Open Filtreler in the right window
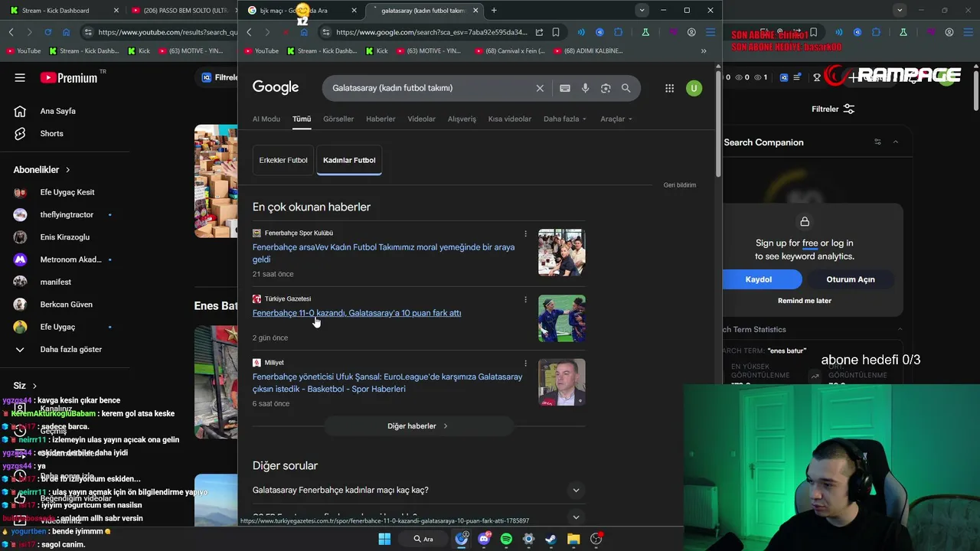Screen dimensions: 980x551 pos(833,109)
